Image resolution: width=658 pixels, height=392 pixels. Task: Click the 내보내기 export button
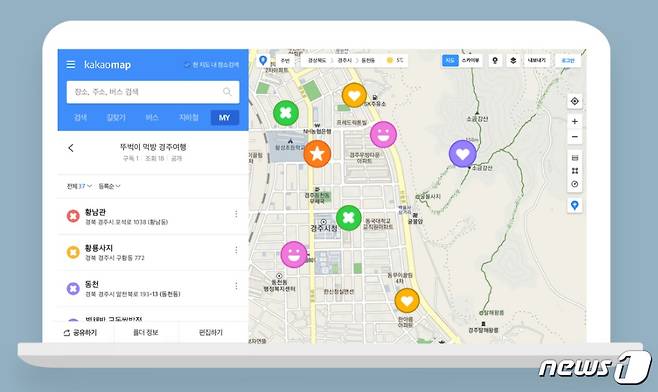[536, 60]
